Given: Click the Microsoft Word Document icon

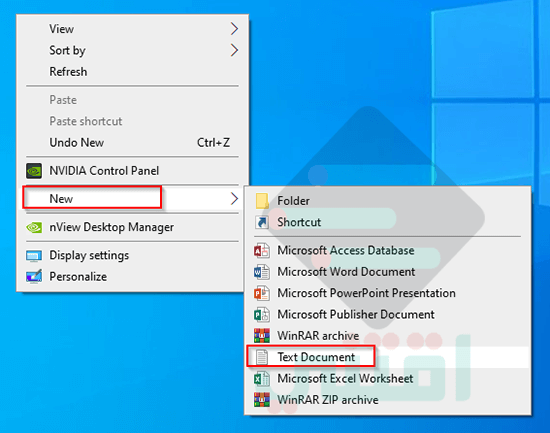Looking at the screenshot, I should [x=262, y=272].
